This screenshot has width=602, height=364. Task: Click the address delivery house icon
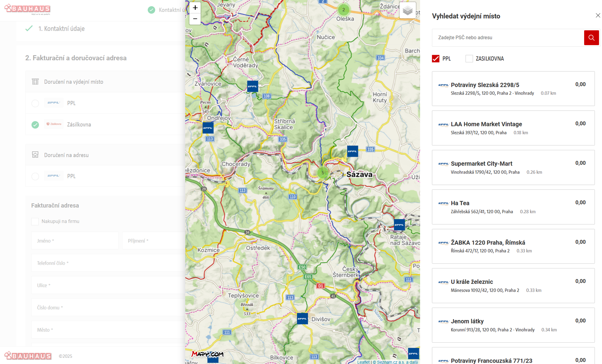click(35, 155)
